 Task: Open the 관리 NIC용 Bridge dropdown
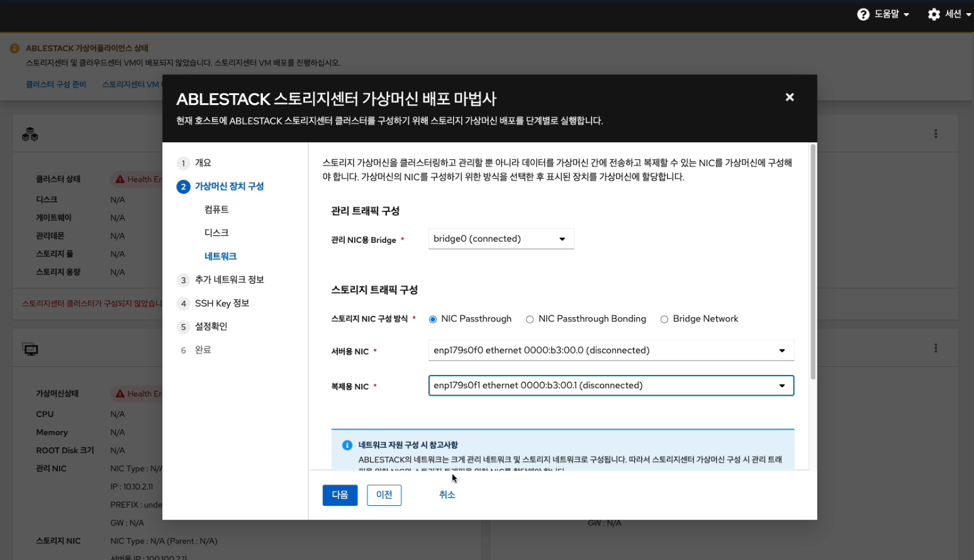click(501, 238)
